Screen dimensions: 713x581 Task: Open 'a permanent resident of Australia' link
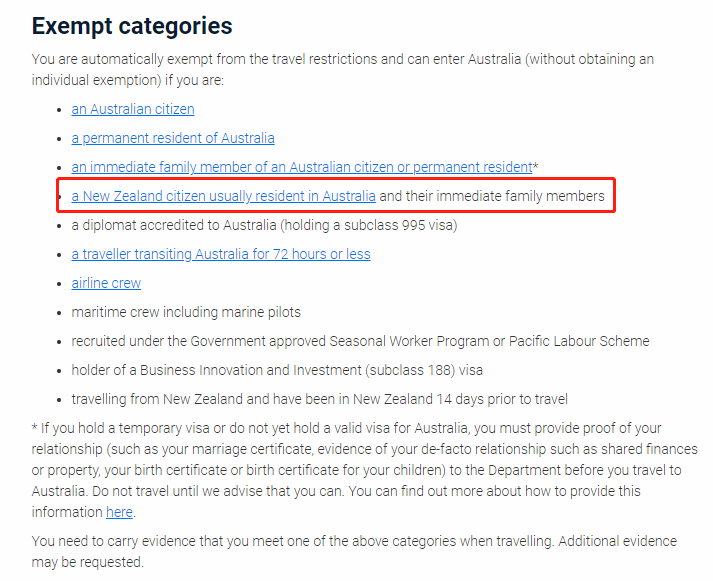point(173,138)
